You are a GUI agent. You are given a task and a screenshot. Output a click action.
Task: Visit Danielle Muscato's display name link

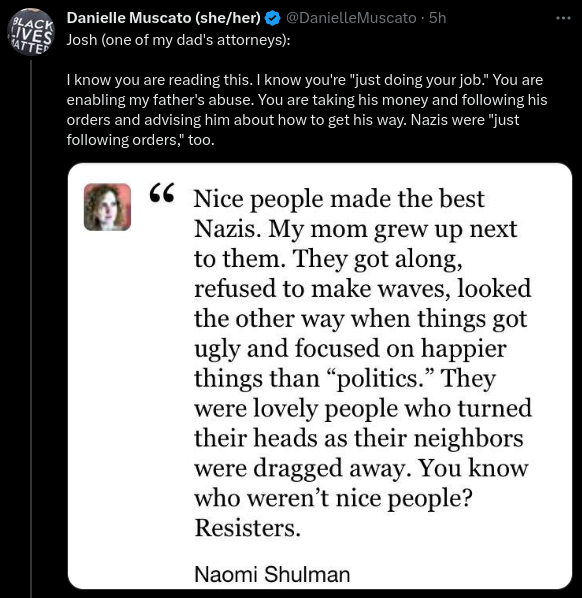point(164,18)
